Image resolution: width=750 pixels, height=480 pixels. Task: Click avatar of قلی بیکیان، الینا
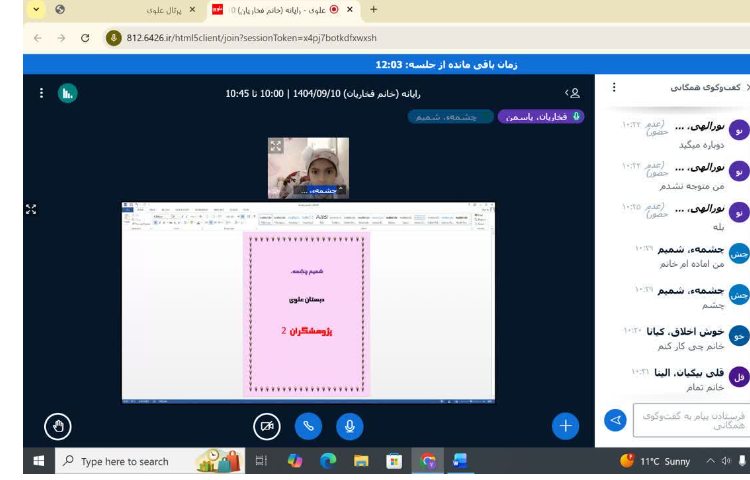(x=739, y=377)
